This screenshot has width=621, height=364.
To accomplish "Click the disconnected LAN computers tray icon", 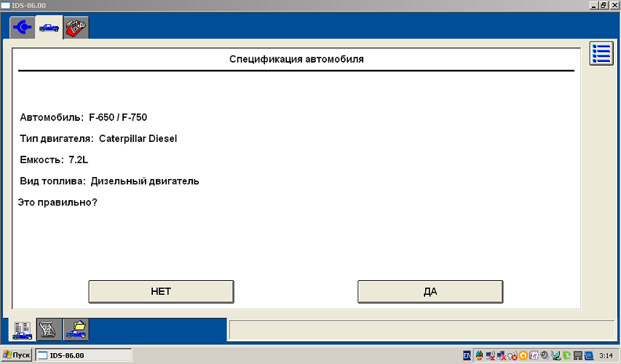I will coord(502,356).
